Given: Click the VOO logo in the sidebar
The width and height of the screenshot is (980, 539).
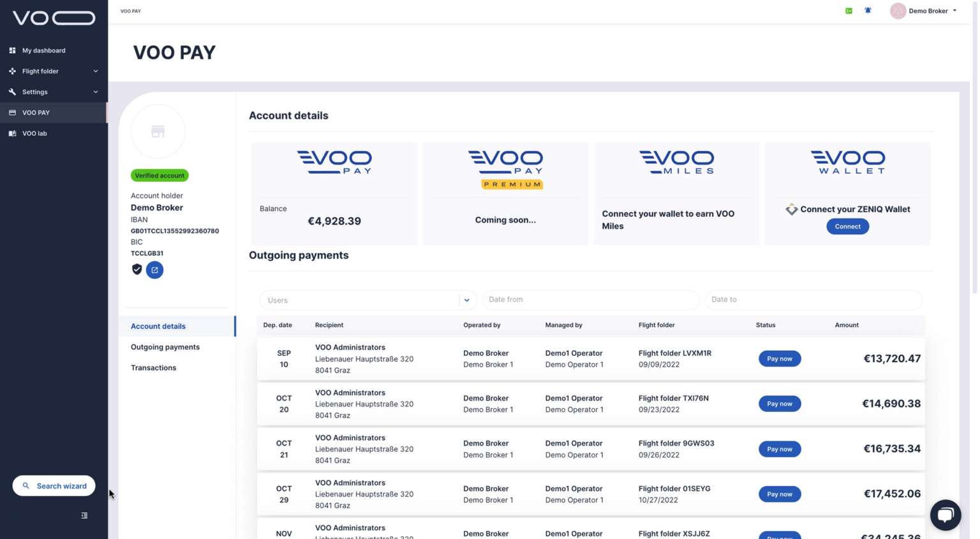Looking at the screenshot, I should (x=52, y=18).
